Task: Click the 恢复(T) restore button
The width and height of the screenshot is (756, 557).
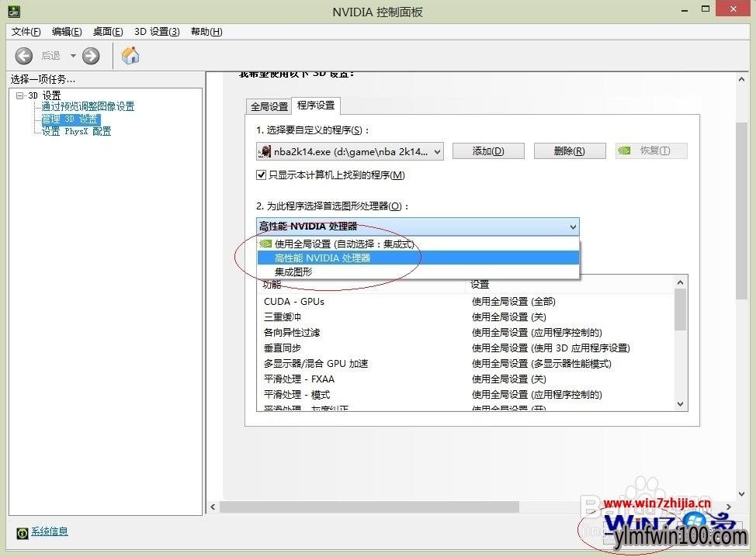Action: tap(651, 150)
